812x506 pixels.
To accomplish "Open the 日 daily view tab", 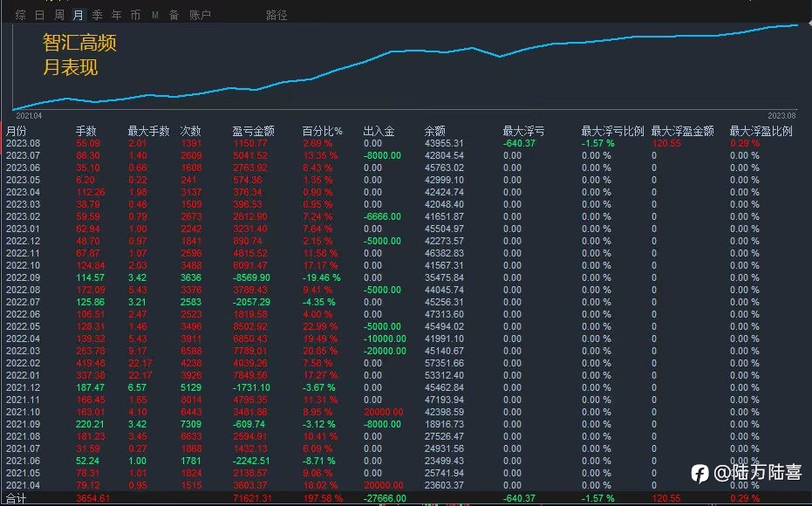I will point(40,15).
